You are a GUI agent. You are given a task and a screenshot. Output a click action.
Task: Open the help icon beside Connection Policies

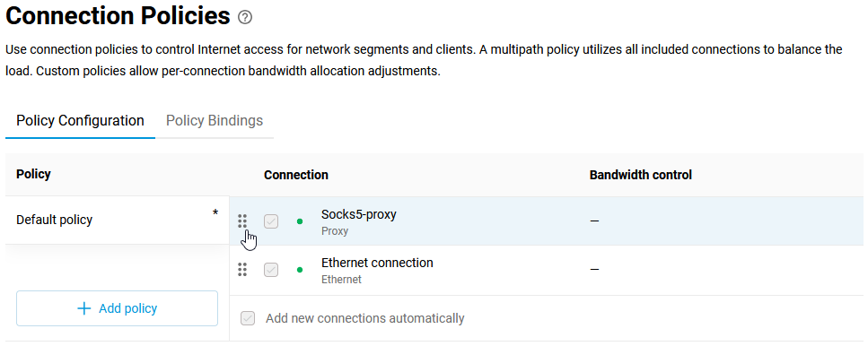click(x=245, y=18)
